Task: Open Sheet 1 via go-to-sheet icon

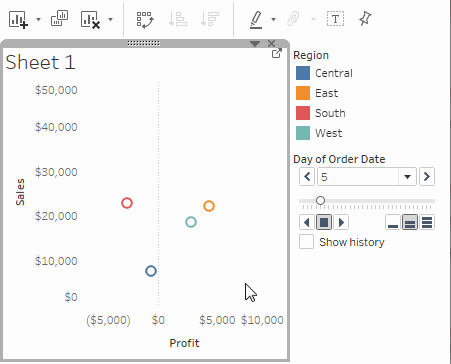Action: coord(277,53)
